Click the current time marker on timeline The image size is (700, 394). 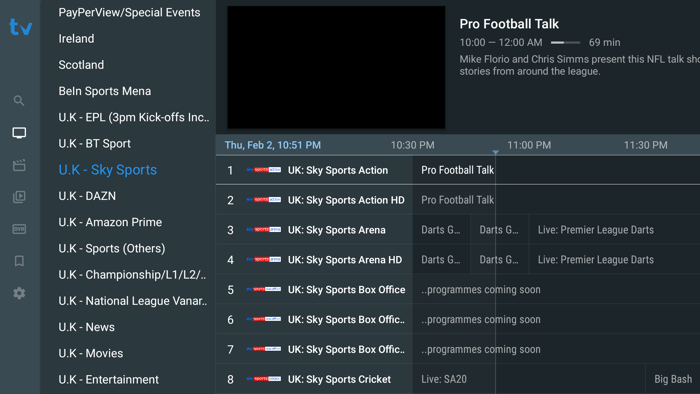coord(496,152)
